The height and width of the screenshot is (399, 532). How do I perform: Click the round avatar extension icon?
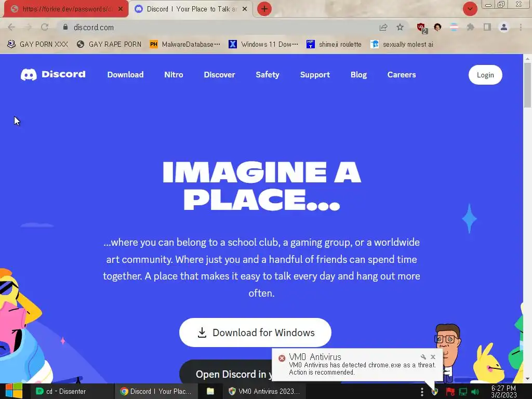point(437,27)
